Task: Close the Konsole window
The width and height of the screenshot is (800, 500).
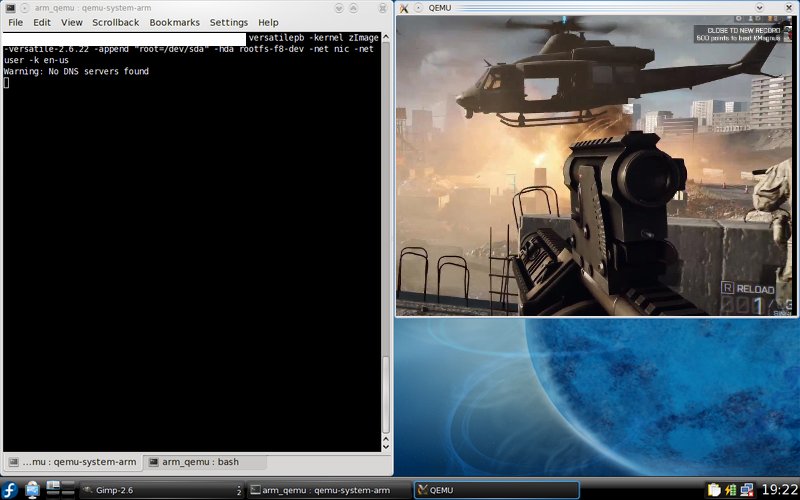Action: (x=383, y=8)
